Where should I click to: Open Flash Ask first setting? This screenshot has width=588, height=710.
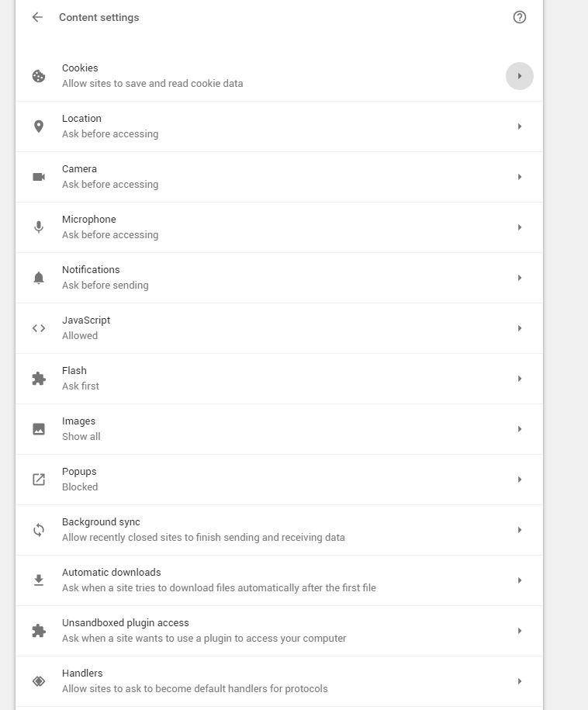click(279, 379)
